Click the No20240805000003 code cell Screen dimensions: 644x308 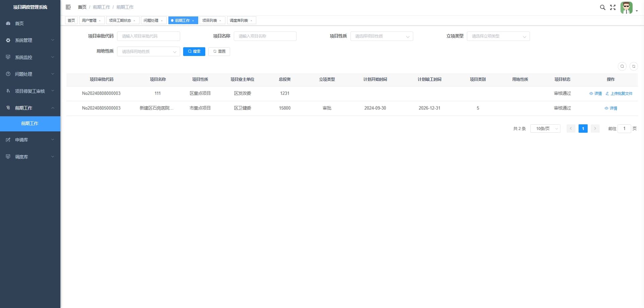coord(101,108)
